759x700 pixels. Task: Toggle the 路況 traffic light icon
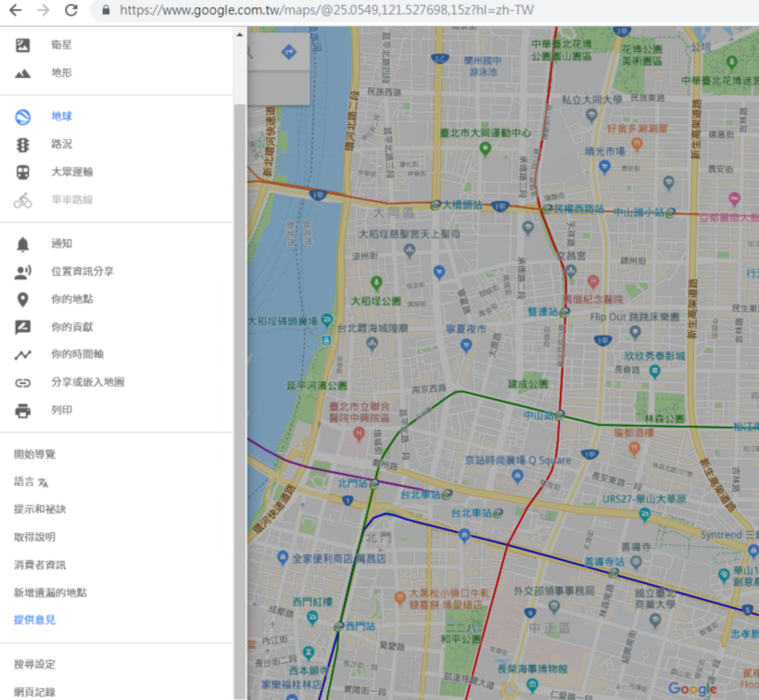[x=23, y=145]
